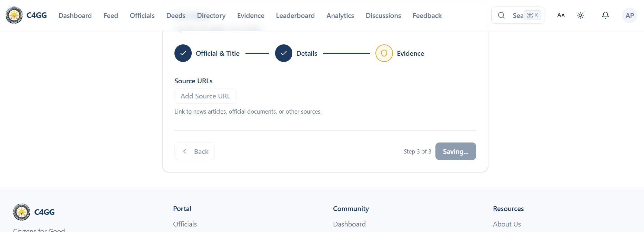The width and height of the screenshot is (644, 232).
Task: Go to the Dashboard nav item
Action: (x=75, y=15)
